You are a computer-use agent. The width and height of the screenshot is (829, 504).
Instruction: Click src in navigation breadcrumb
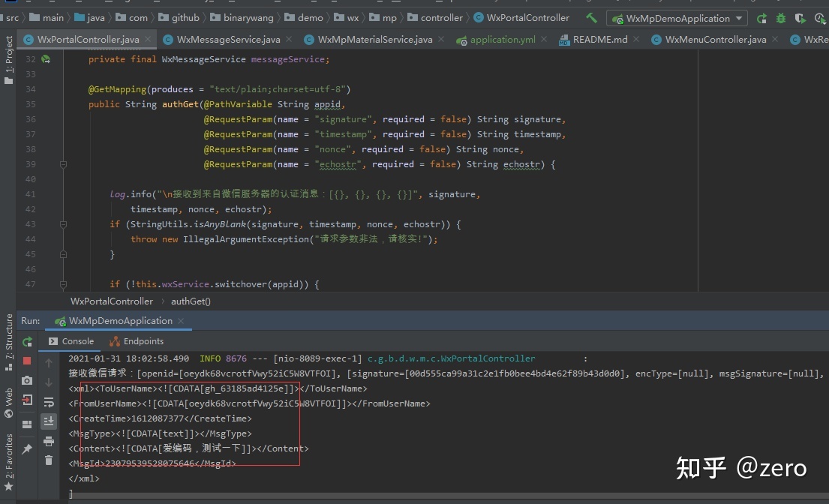point(12,18)
